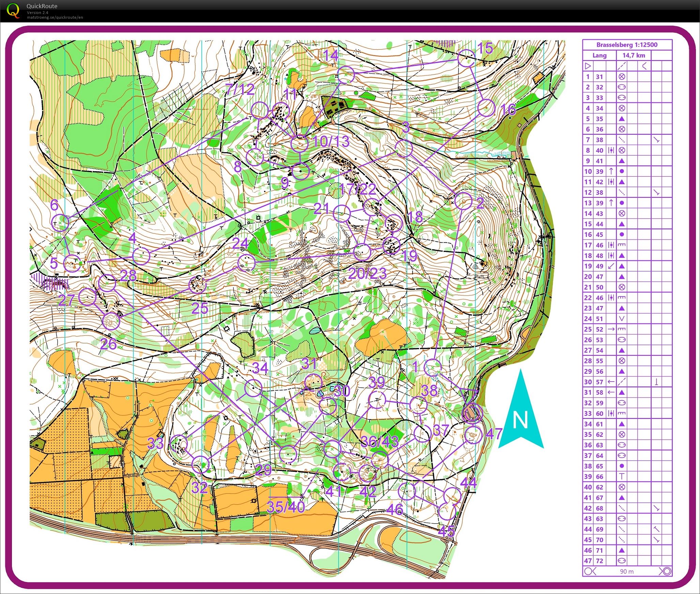The height and width of the screenshot is (594, 700).
Task: Click the up-arrow symbol in the control 13 row
Action: point(611,203)
